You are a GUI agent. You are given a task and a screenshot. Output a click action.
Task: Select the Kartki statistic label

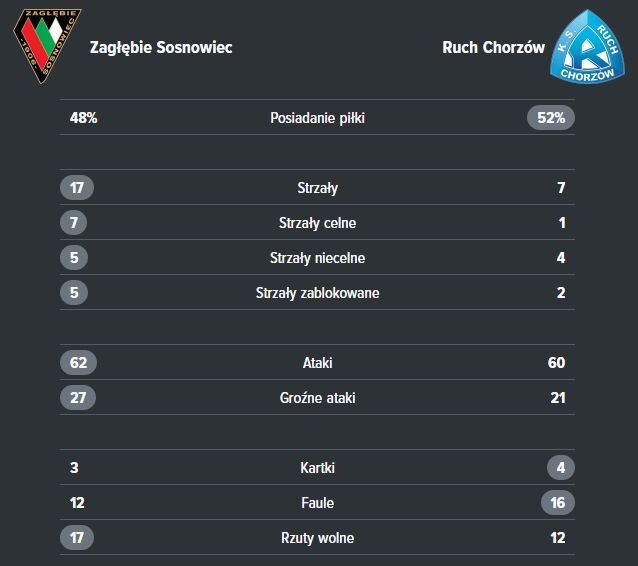pos(317,468)
